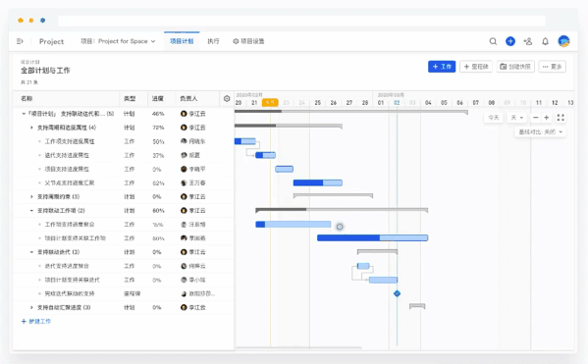The image size is (588, 364).
Task: Open the 项目设置 tab
Action: tap(248, 41)
